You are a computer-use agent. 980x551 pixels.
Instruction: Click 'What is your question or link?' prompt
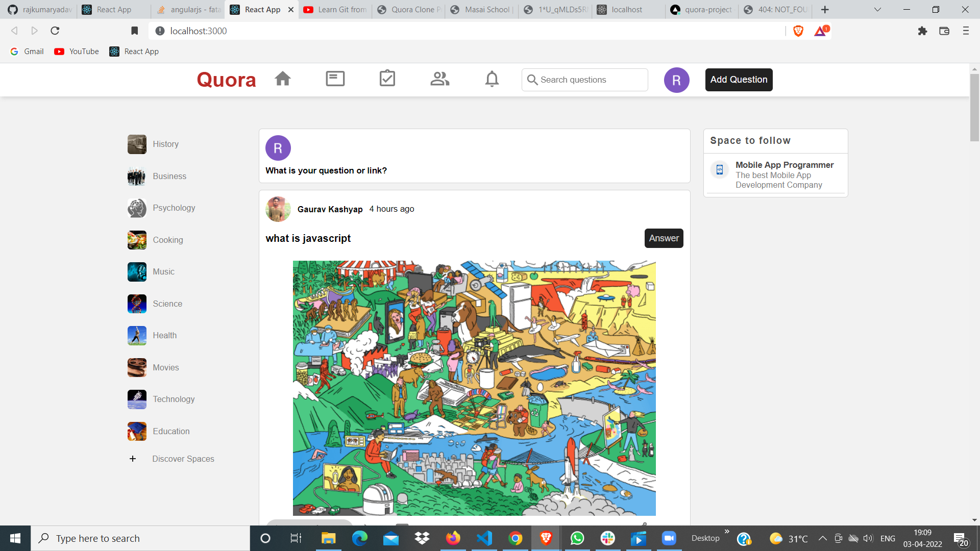326,170
